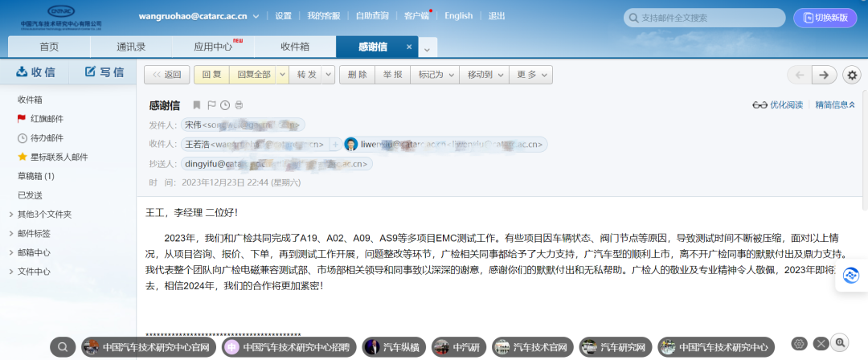This screenshot has height=360, width=868.
Task: Click the 收信 receive mail button
Action: coord(35,72)
